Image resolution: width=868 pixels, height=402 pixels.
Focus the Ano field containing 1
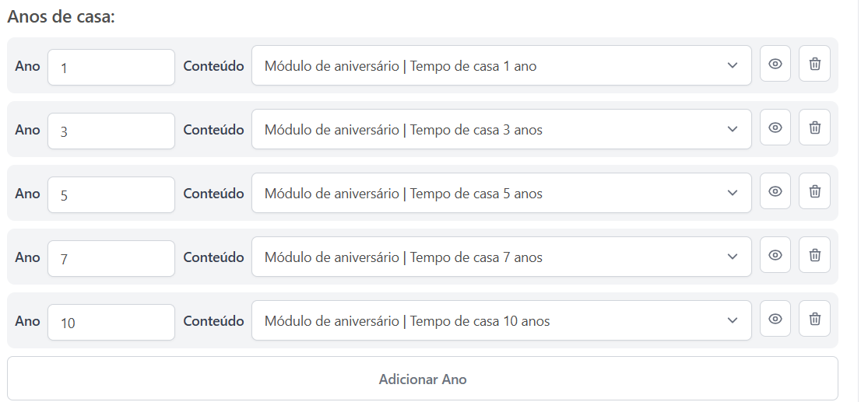tap(111, 68)
